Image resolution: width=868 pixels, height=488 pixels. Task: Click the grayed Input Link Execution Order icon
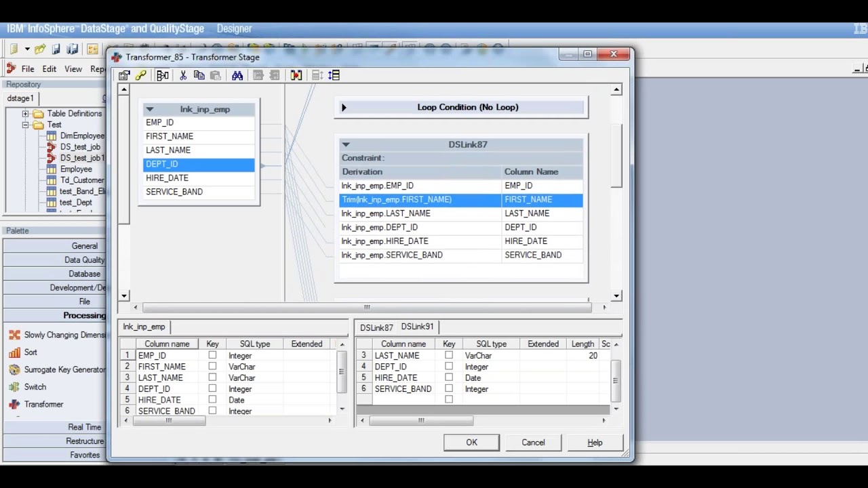point(317,75)
